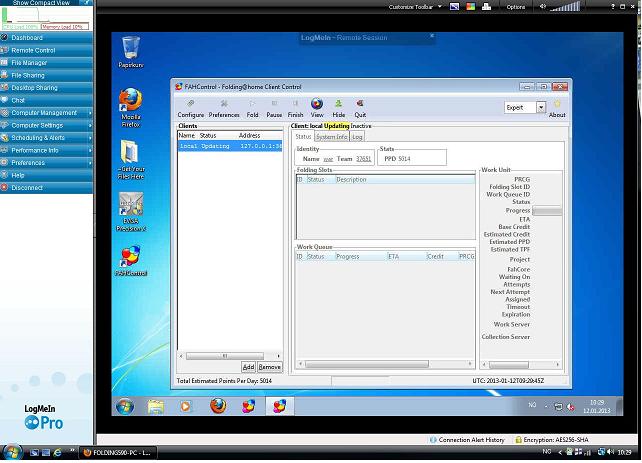Click the Encryption: AES256-SHA status
This screenshot has width=642, height=463.
(552, 440)
